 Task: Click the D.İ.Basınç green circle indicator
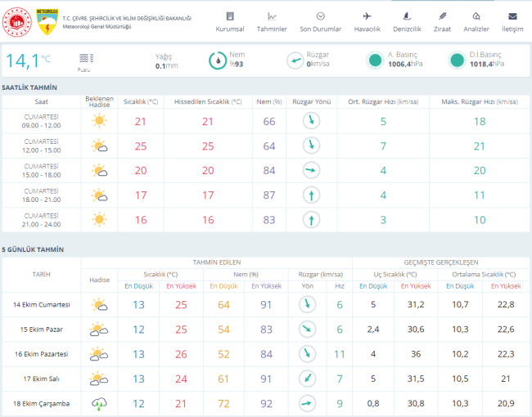click(457, 61)
